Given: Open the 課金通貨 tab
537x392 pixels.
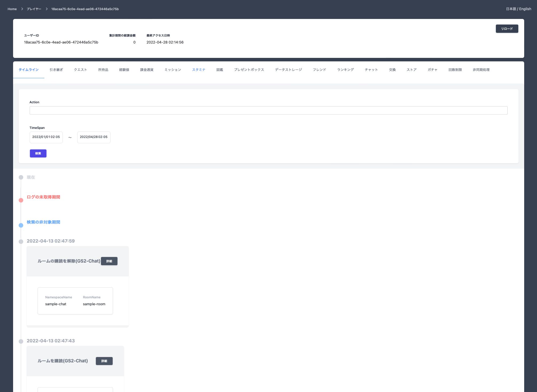Looking at the screenshot, I should point(147,70).
